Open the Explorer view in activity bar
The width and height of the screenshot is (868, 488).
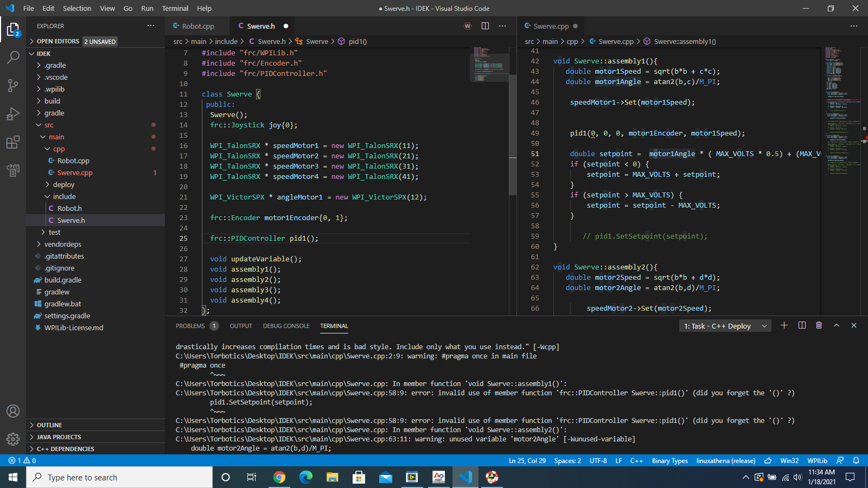pyautogui.click(x=13, y=29)
